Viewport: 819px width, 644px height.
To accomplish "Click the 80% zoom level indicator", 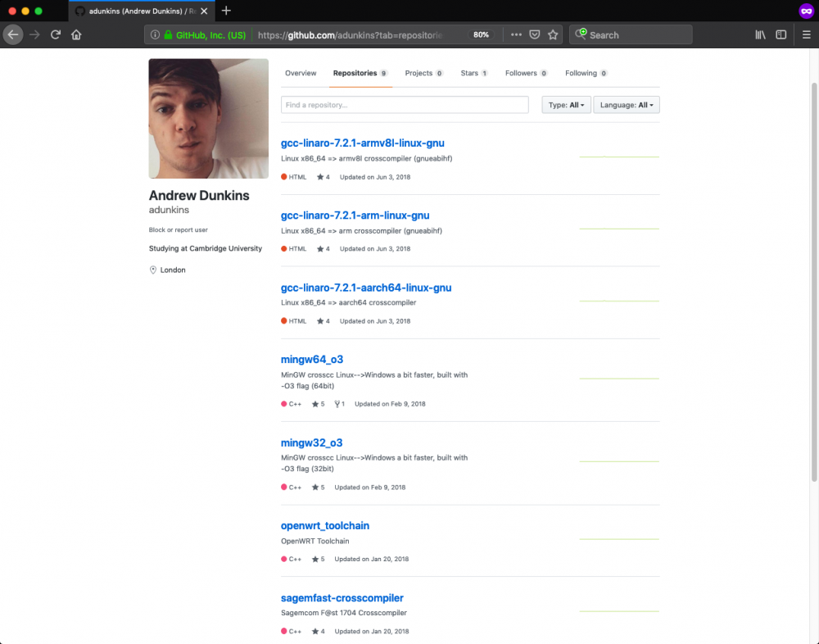I will point(481,35).
